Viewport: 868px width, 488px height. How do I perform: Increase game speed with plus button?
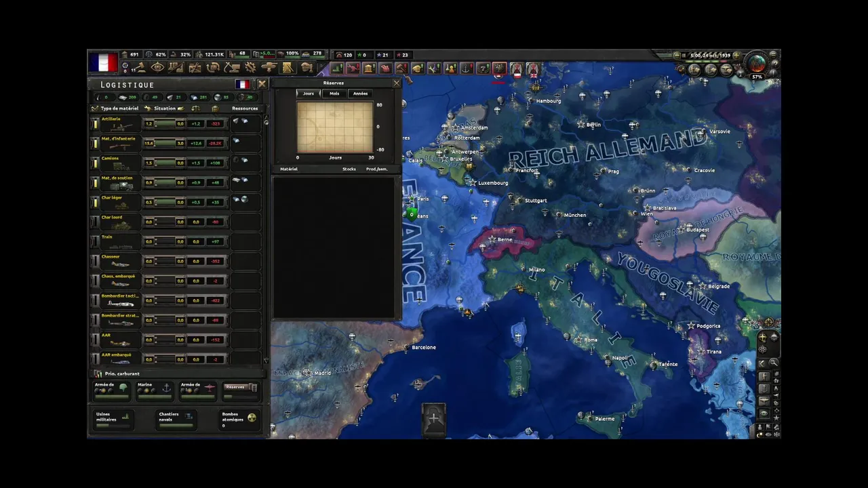[736, 56]
